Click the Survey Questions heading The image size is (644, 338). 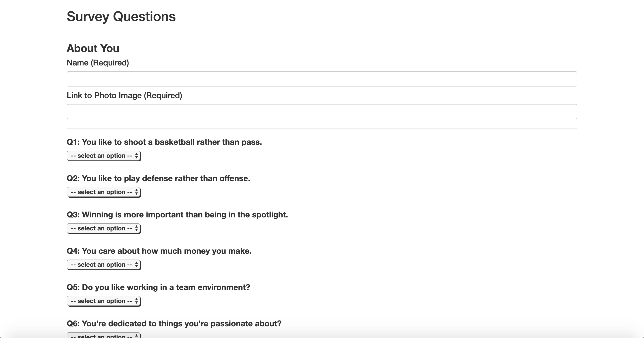121,16
